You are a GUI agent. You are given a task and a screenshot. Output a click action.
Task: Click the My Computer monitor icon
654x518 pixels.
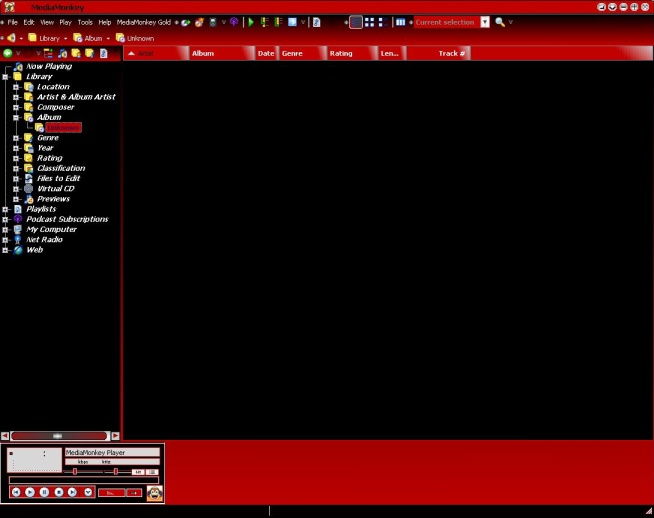coord(18,229)
